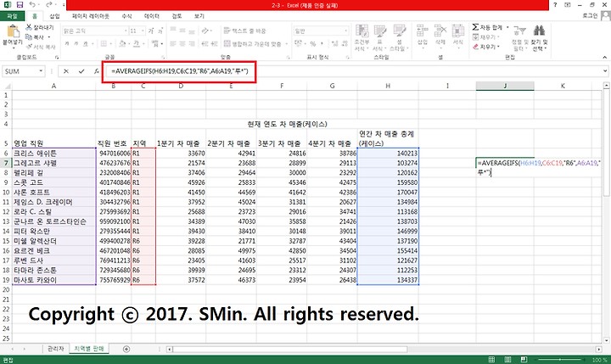Open format as table (표 서식)
611x364 pixels.
(x=379, y=38)
